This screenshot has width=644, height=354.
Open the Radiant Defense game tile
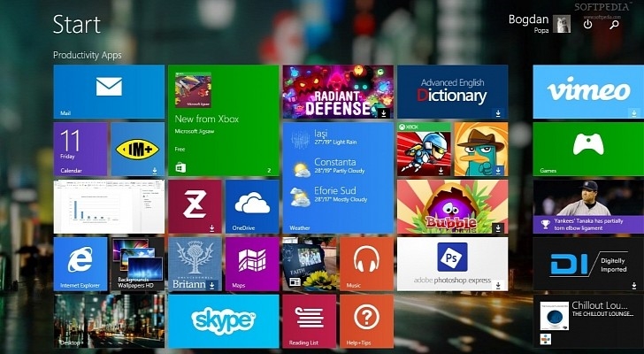tap(338, 91)
